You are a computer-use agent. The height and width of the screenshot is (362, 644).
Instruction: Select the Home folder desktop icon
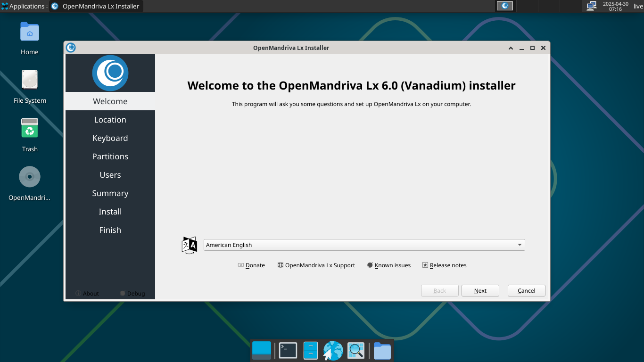click(30, 38)
